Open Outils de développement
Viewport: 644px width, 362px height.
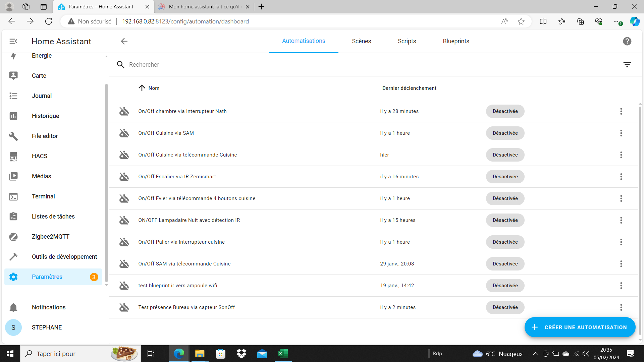tap(53, 257)
